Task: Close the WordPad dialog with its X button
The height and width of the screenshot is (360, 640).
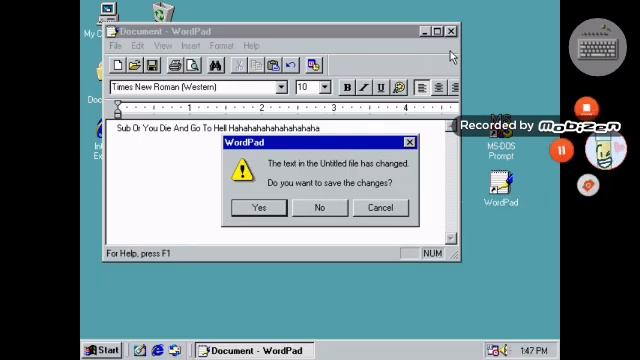Action: click(x=409, y=142)
